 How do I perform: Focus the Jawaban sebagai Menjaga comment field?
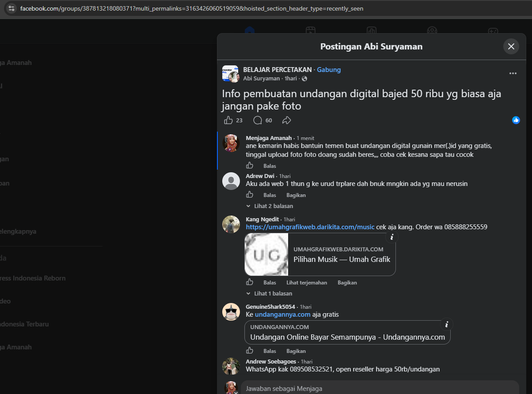click(x=380, y=388)
